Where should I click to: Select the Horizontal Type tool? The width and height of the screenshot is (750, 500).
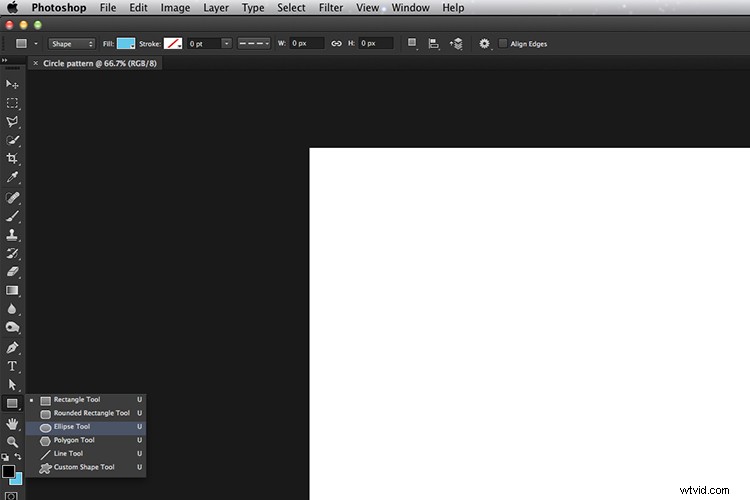point(12,367)
